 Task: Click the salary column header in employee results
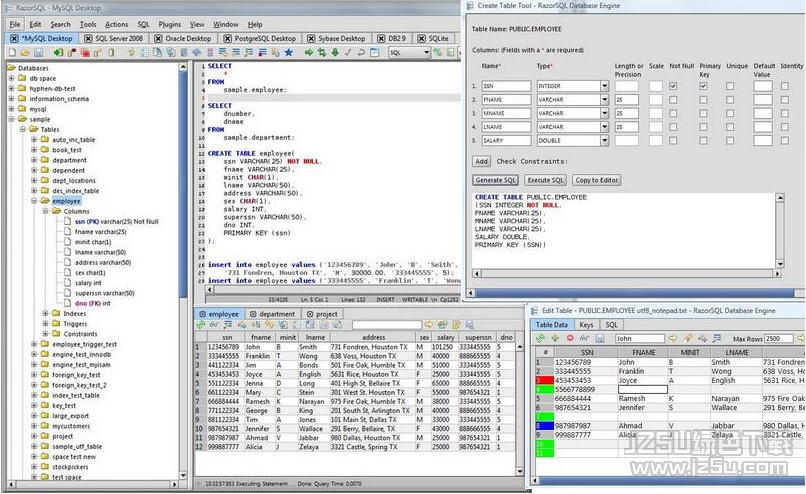pyautogui.click(x=446, y=337)
